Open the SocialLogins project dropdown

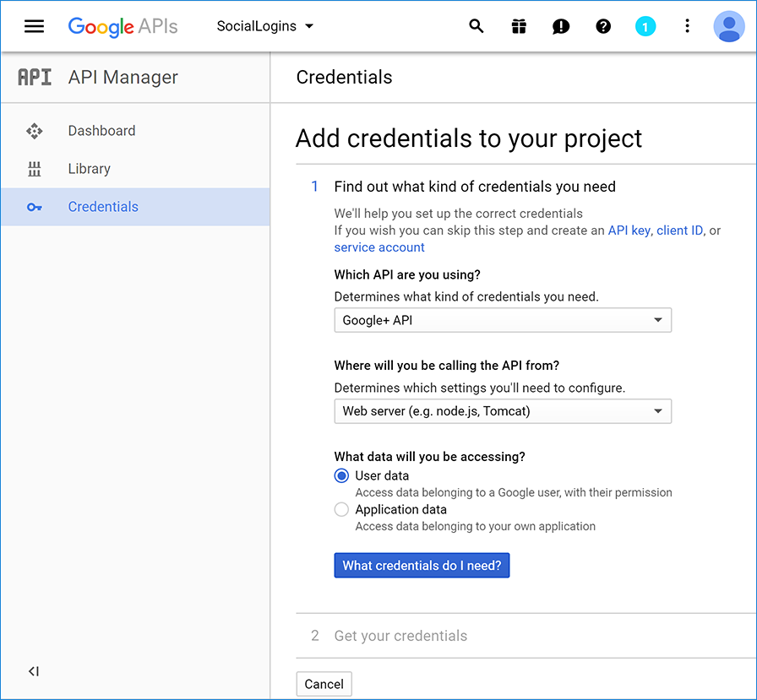[x=264, y=26]
